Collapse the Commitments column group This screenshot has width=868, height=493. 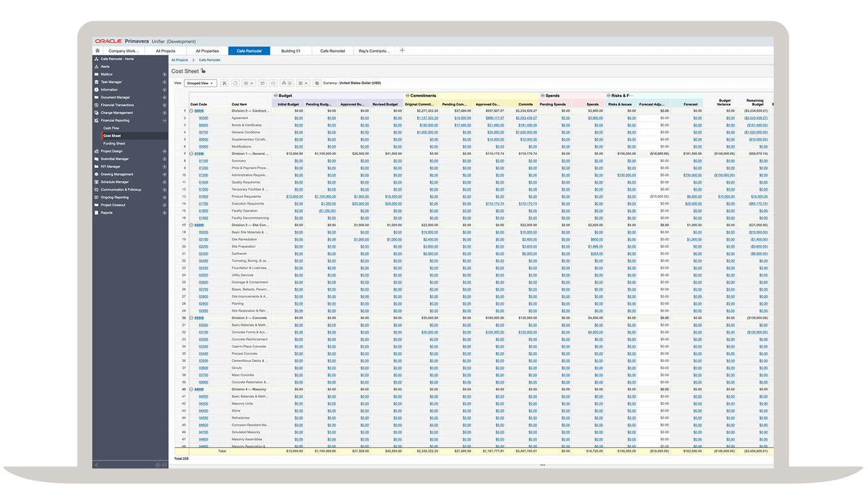pos(408,96)
